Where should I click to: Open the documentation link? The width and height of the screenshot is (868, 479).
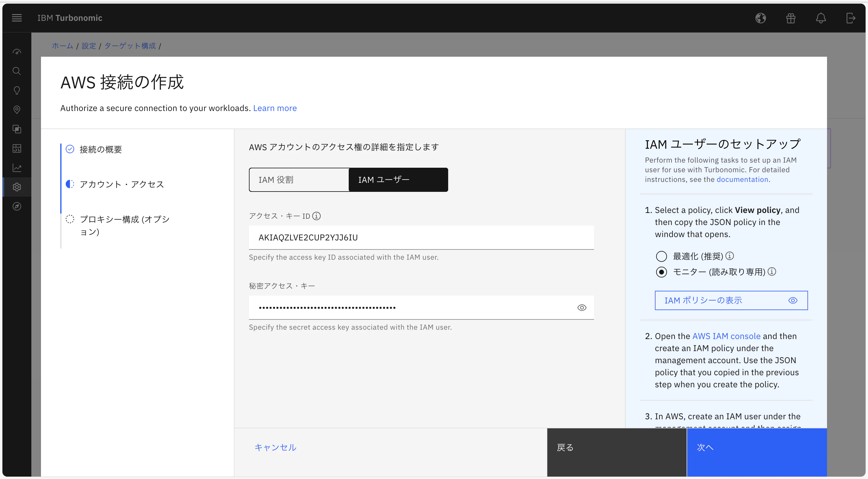click(x=742, y=179)
